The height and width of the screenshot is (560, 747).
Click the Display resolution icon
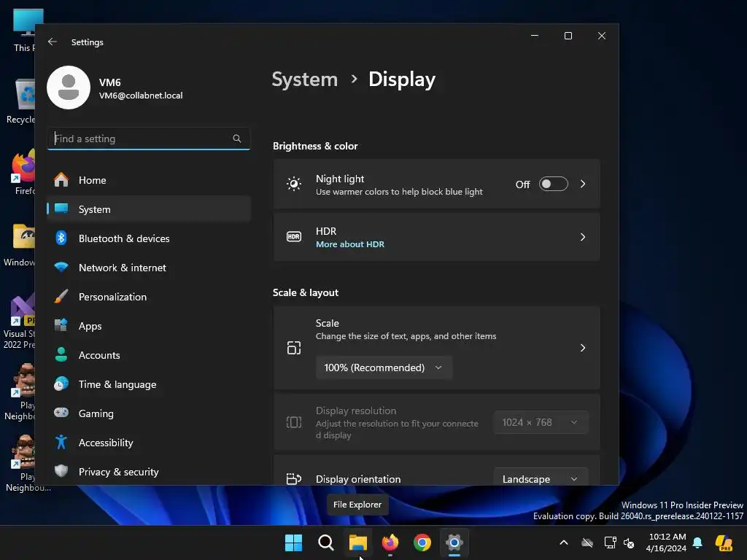point(294,422)
